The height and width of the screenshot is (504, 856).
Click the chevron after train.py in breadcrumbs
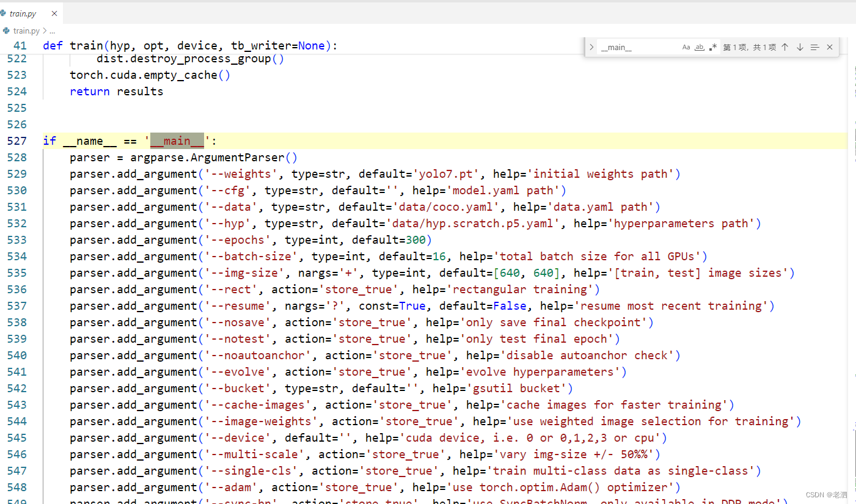tap(44, 31)
